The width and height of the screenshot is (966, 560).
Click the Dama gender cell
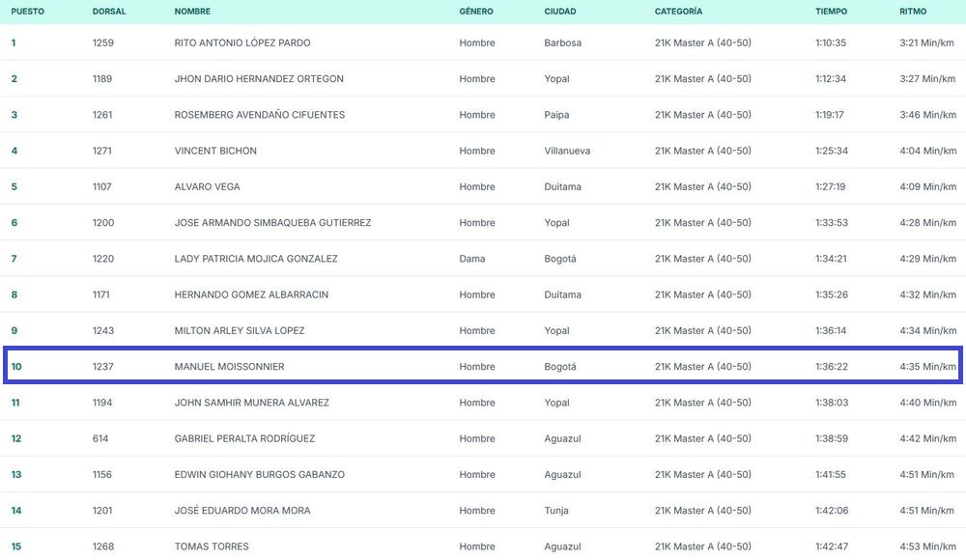click(473, 259)
